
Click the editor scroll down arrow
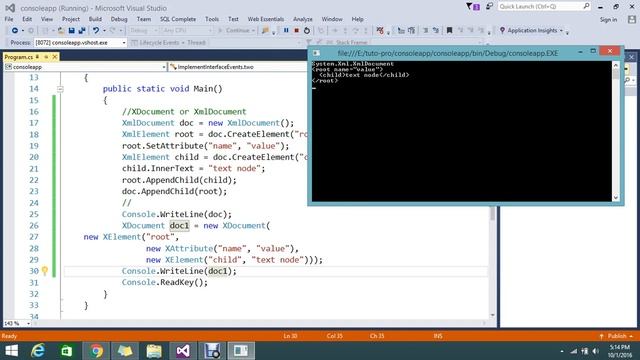tap(492, 316)
